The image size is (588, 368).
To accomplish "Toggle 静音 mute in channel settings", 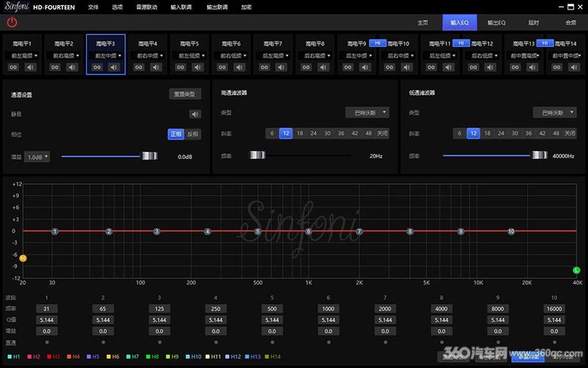I will pos(195,114).
